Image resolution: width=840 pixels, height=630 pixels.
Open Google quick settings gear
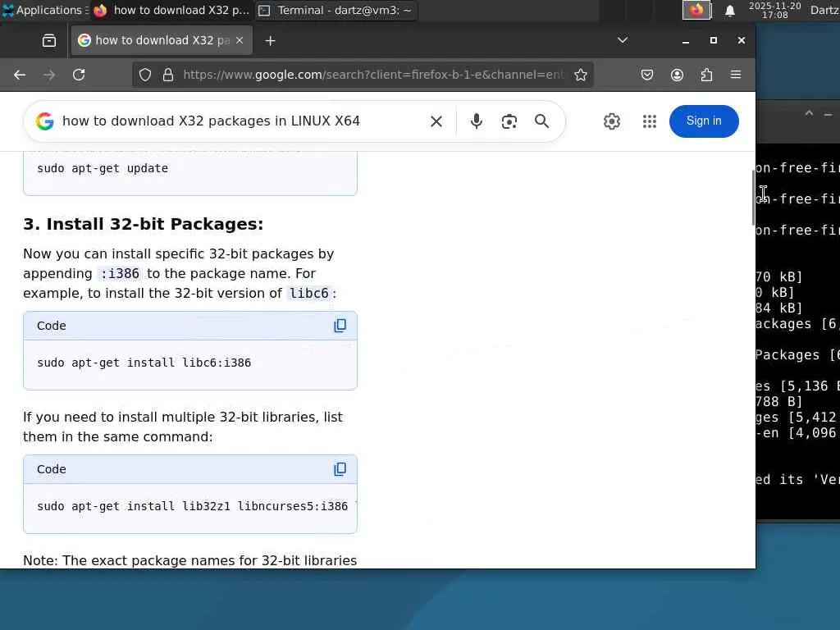point(612,121)
